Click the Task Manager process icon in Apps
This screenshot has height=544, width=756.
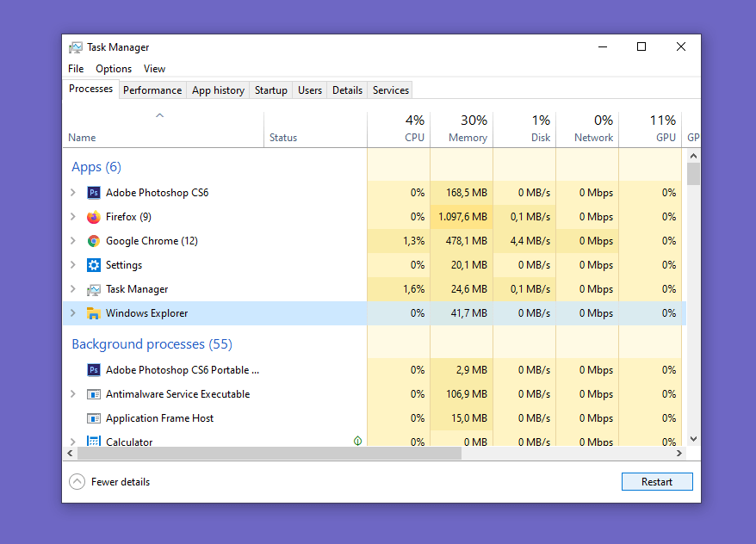pos(94,289)
